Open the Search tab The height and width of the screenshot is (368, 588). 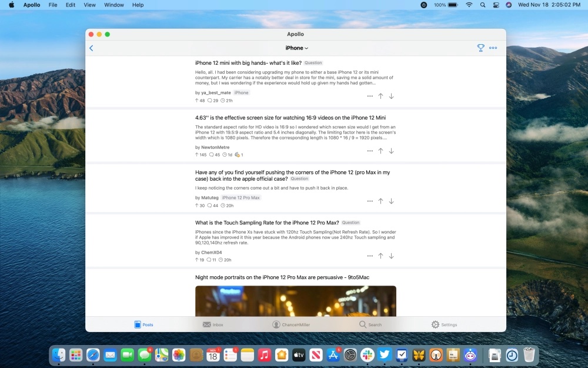pos(370,324)
